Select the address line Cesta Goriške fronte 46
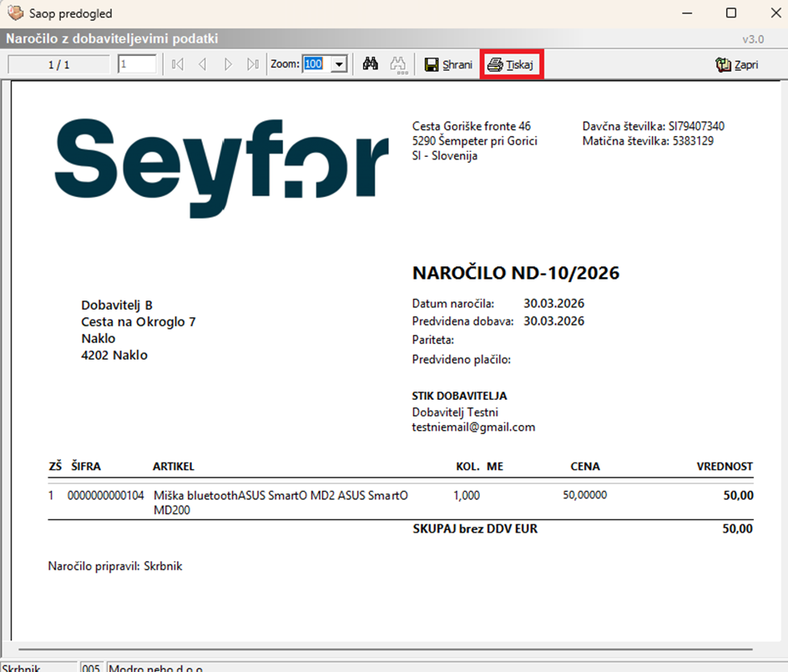 (x=471, y=126)
